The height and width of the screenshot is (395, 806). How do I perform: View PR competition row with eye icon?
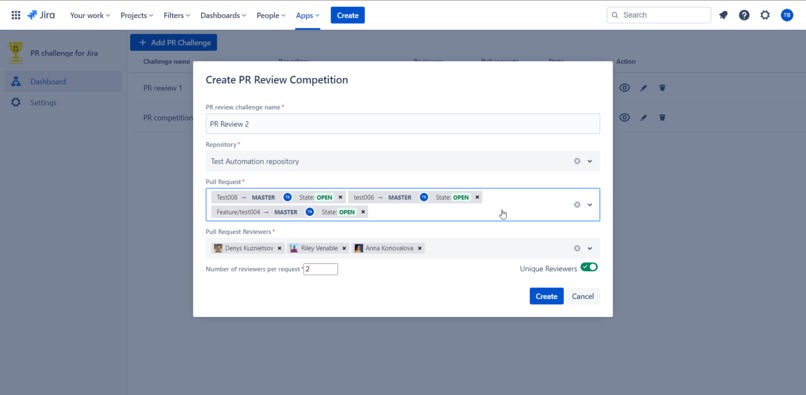tap(624, 117)
